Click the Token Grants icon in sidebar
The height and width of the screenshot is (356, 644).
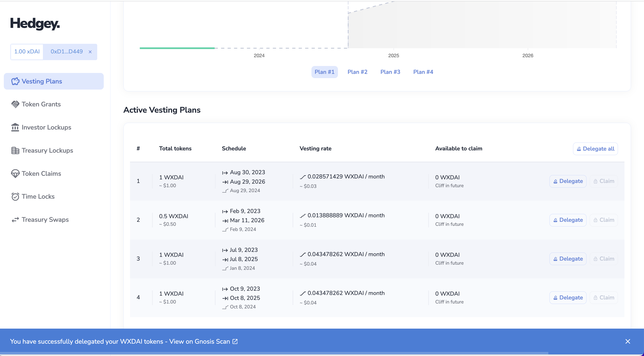(x=15, y=104)
